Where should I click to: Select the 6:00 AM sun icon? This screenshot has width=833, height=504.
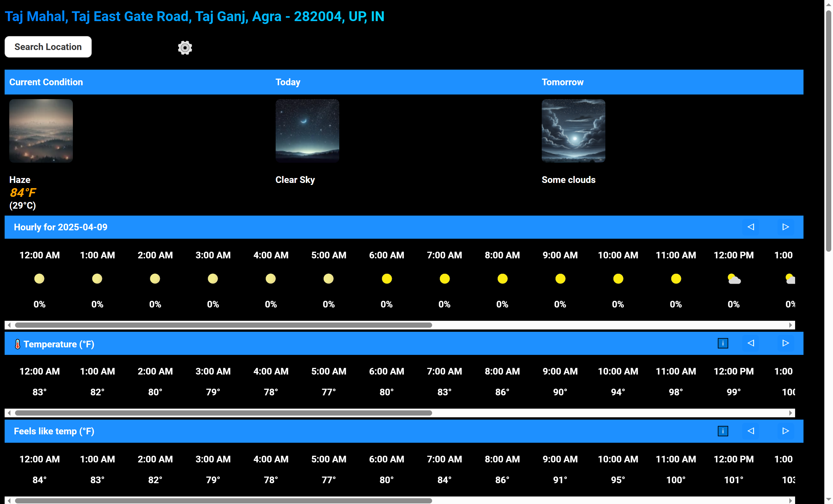[x=387, y=279]
